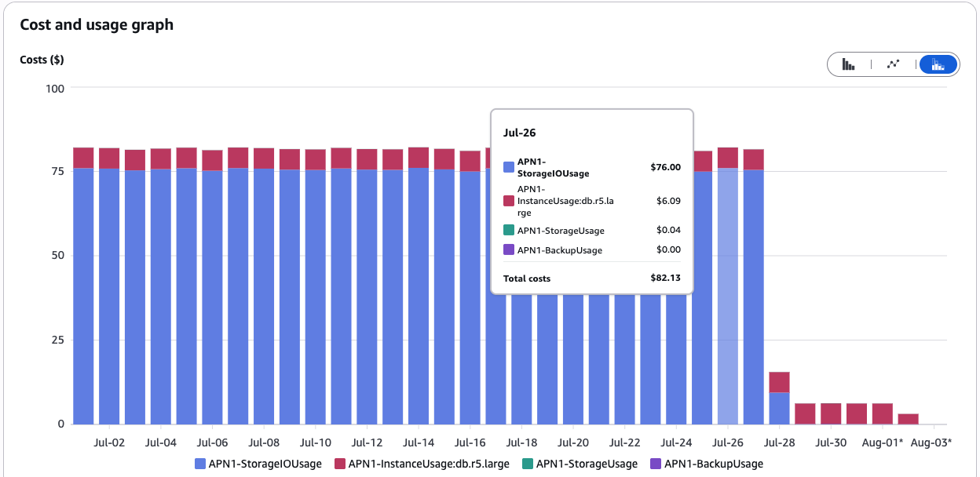Click the highlighted Jul-26 blue bar
This screenshot has width=980, height=477.
coord(728,296)
